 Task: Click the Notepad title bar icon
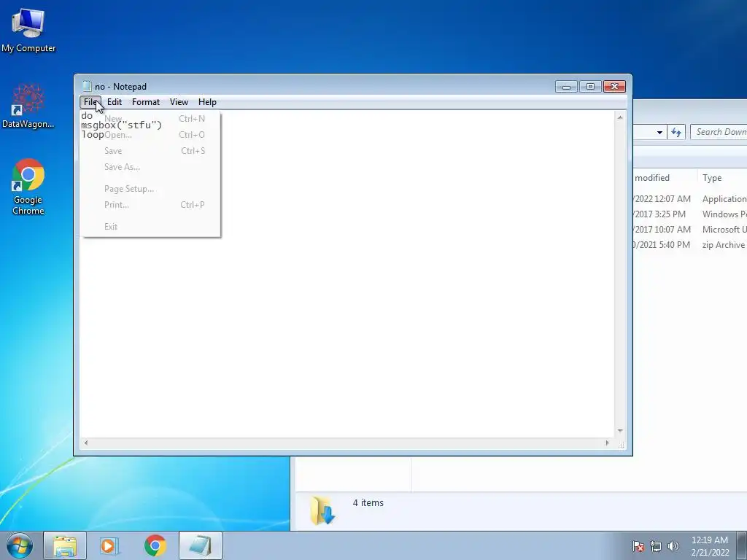tap(87, 86)
